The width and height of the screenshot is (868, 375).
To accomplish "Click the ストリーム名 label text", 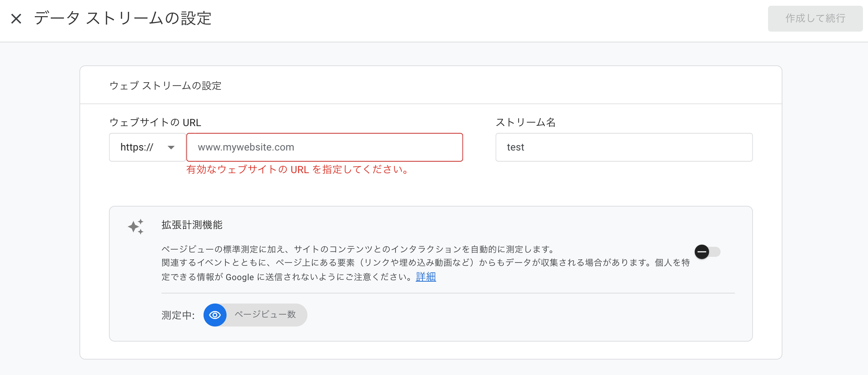I will (x=525, y=122).
